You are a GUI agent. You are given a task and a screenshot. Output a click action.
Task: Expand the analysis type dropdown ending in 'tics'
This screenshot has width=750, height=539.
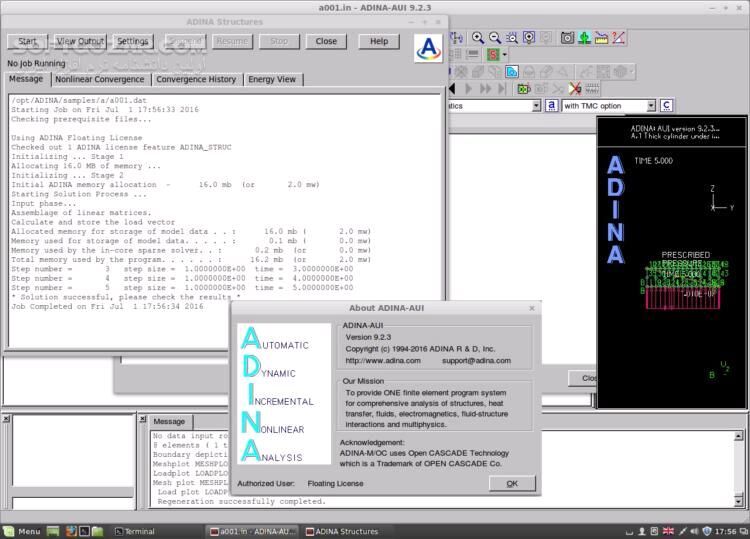[x=536, y=105]
